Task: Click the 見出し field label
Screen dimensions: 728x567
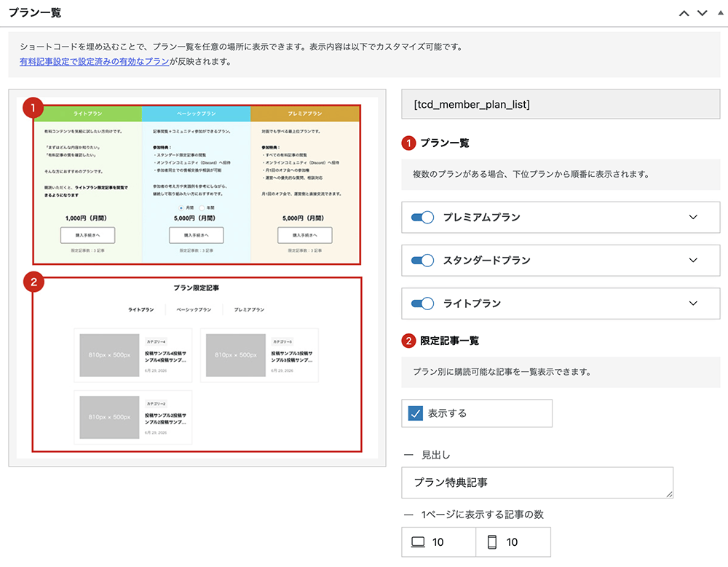Action: 435,455
